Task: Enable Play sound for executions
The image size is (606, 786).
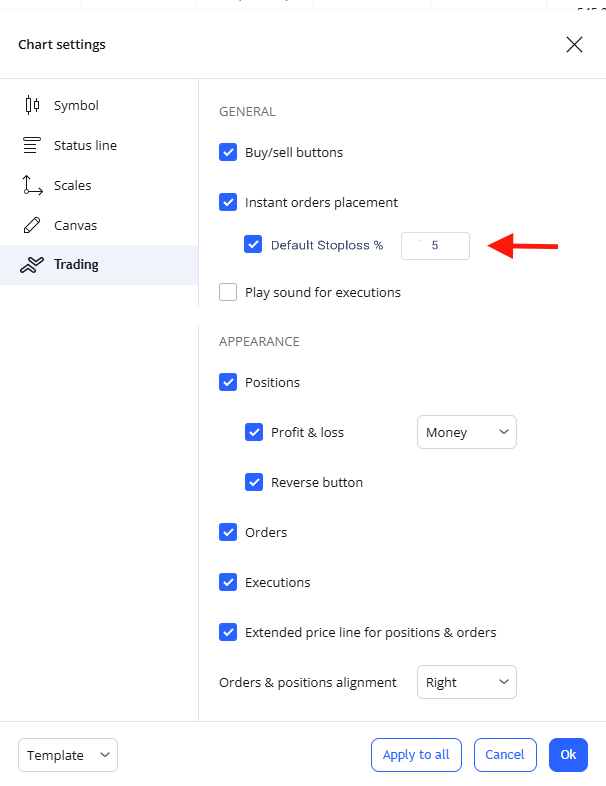Action: pyautogui.click(x=228, y=293)
